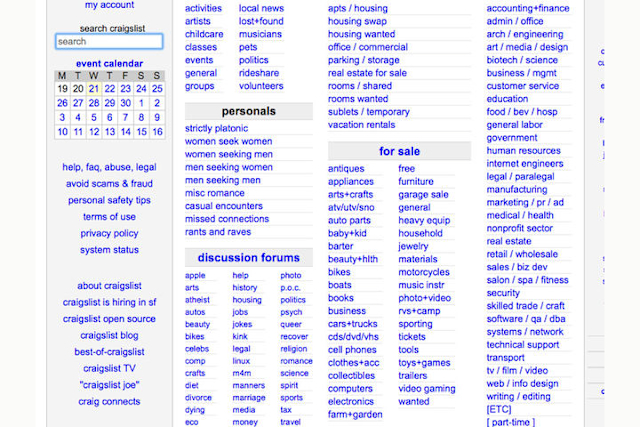Open the my account link
640x427 pixels.
point(109,5)
